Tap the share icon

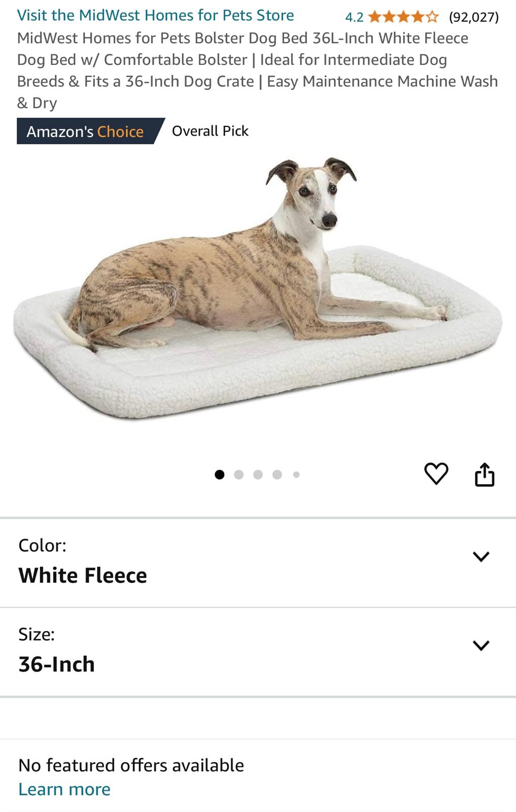(484, 474)
